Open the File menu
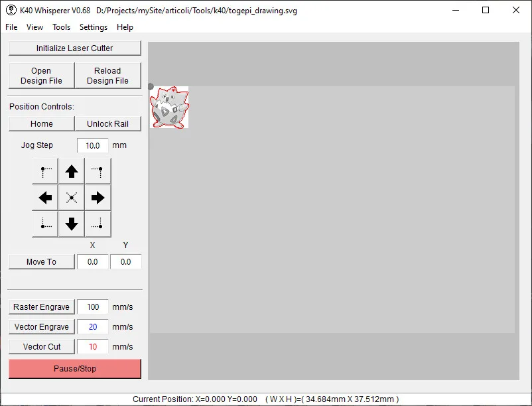This screenshot has width=532, height=406. [11, 27]
